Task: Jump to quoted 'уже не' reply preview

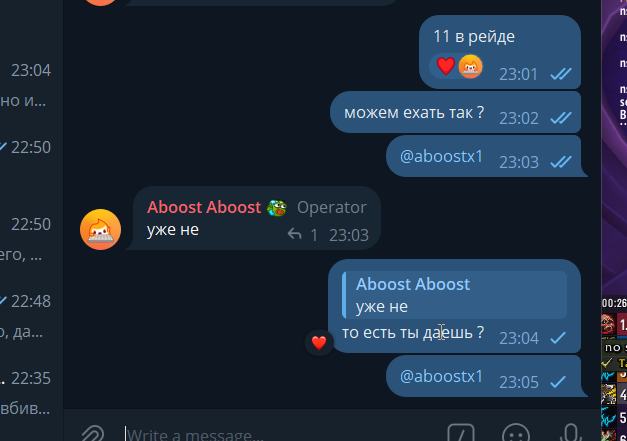Action: (x=454, y=295)
